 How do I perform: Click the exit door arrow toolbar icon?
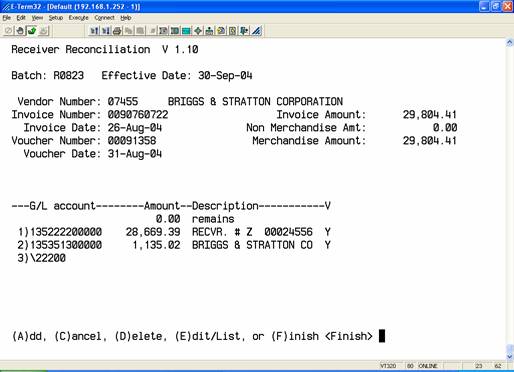(x=244, y=31)
